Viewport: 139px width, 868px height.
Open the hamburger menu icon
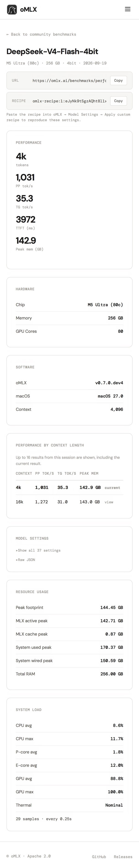128,9
